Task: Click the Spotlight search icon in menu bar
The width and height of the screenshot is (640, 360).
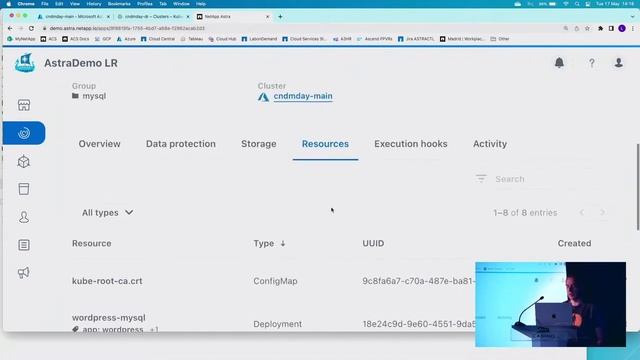Action: coord(577,4)
